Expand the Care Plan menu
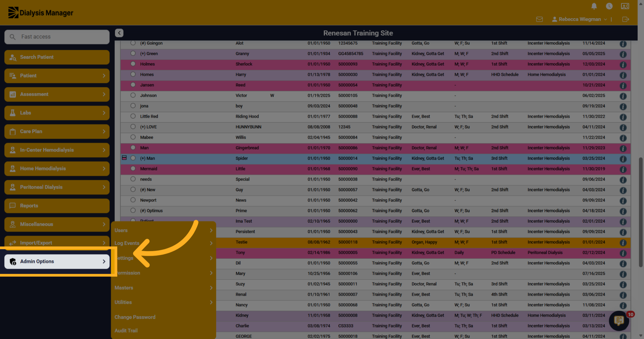Screen dimensions: 644x339 point(57,131)
